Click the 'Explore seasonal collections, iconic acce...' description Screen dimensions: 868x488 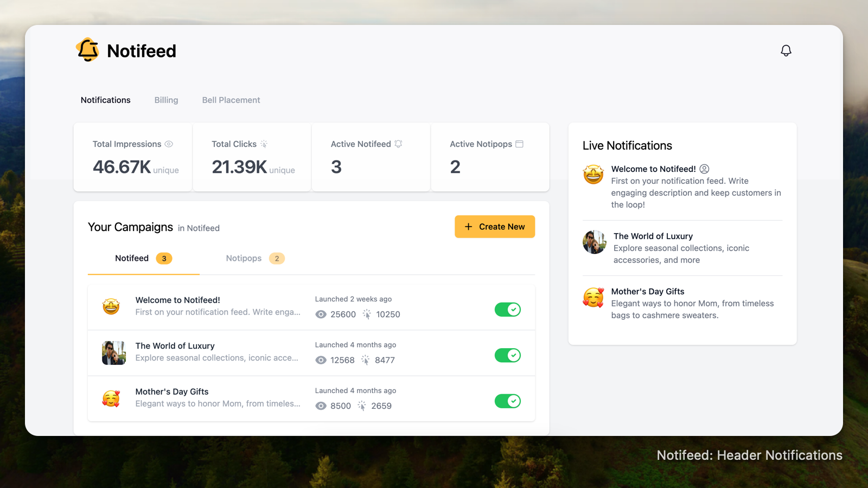click(x=217, y=358)
